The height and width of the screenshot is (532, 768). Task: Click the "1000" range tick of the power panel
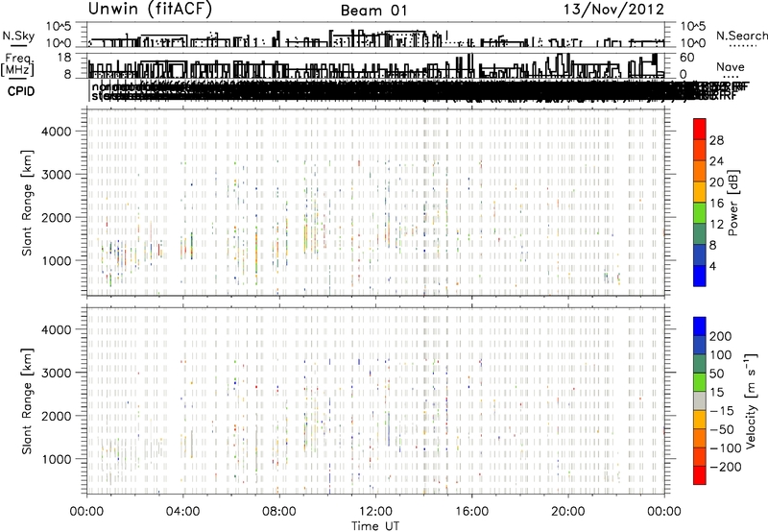pos(56,260)
